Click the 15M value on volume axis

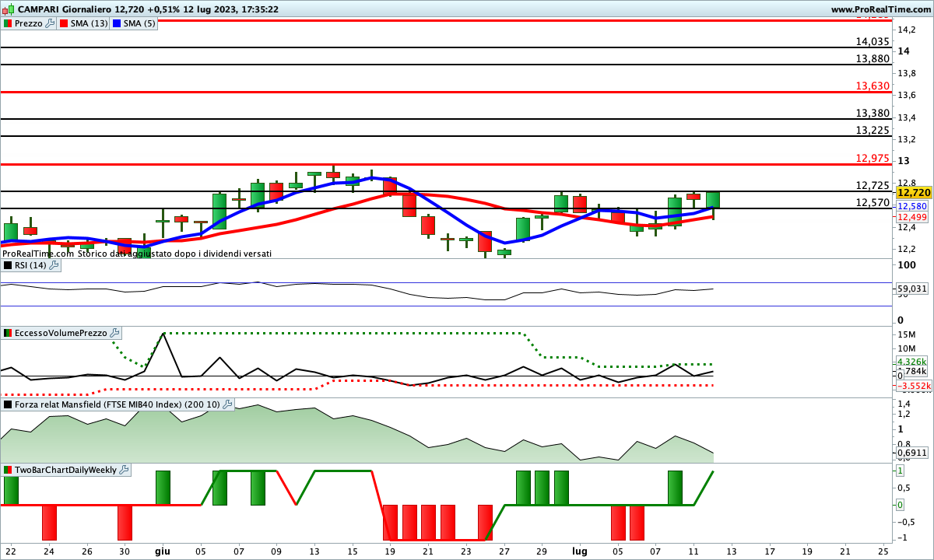click(x=907, y=334)
